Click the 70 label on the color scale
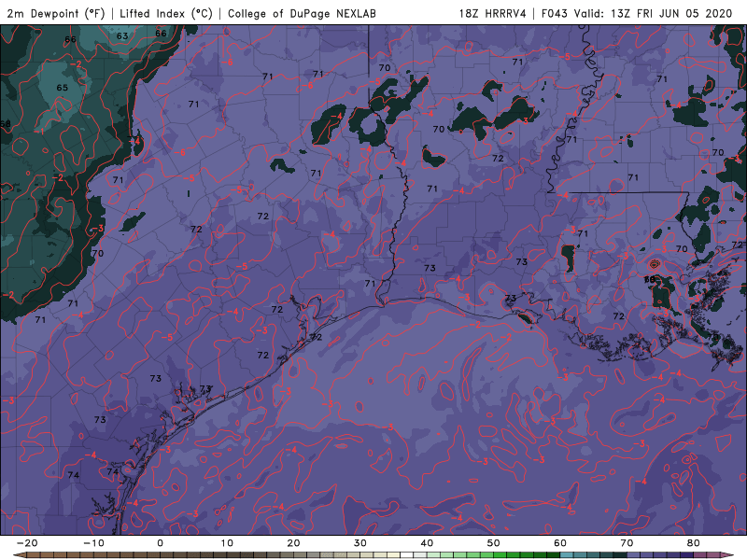This screenshot has height=560, width=747. pos(627,543)
